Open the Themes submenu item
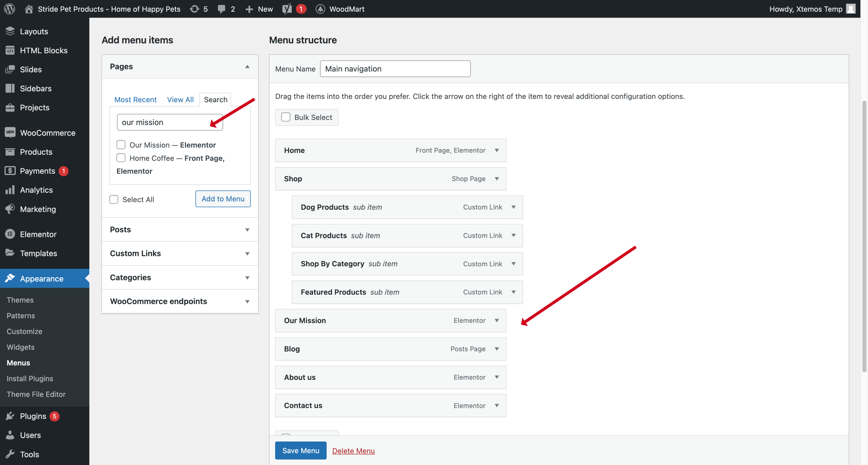This screenshot has width=868, height=465. pos(20,300)
